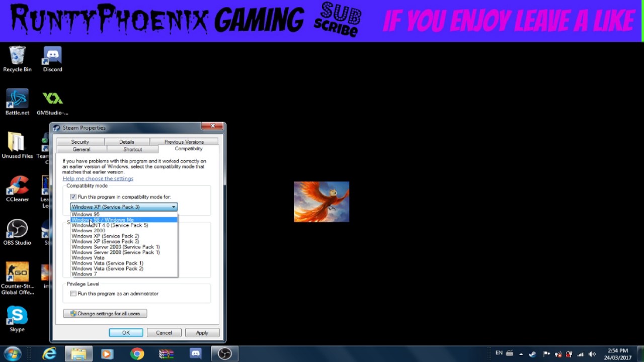The width and height of the screenshot is (644, 362).
Task: Click the Windows Start button
Action: click(x=12, y=354)
